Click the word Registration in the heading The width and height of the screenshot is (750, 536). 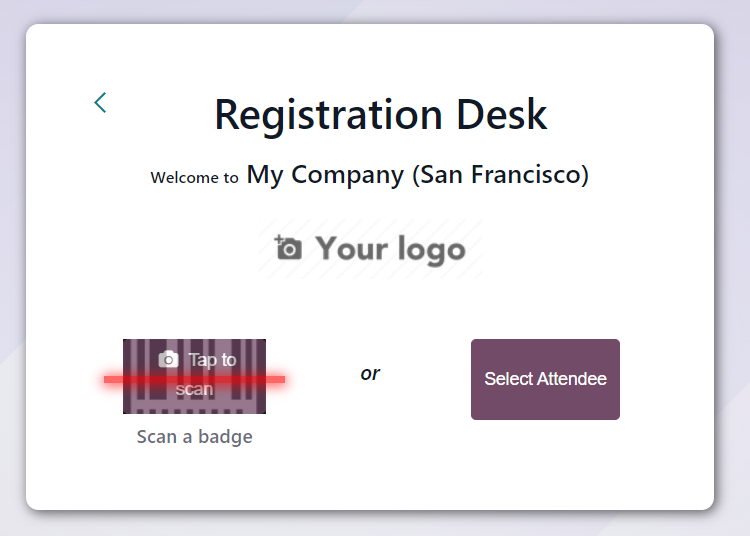tap(329, 116)
